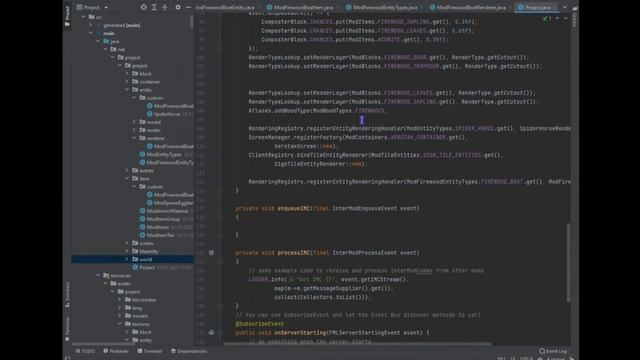Toggle the Favorites tool window stripe button

tap(67, 329)
